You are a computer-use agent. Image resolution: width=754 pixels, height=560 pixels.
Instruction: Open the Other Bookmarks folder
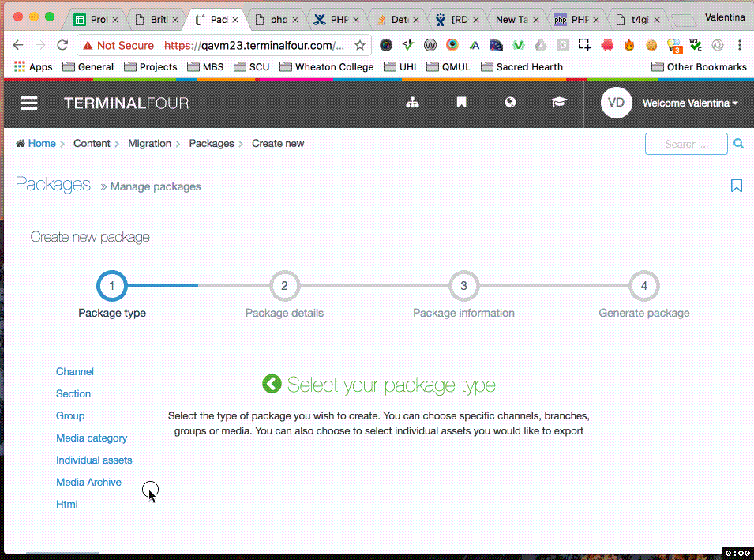click(x=699, y=67)
